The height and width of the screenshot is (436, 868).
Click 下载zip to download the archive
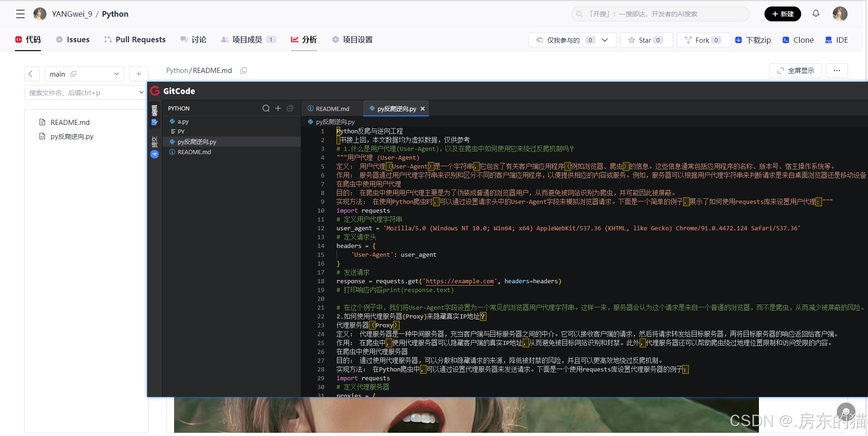pyautogui.click(x=753, y=40)
